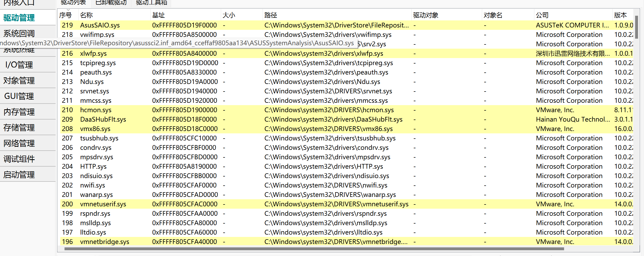The height and width of the screenshot is (256, 644).
Task: Click the HTTP.sys driver name
Action: pyautogui.click(x=93, y=166)
